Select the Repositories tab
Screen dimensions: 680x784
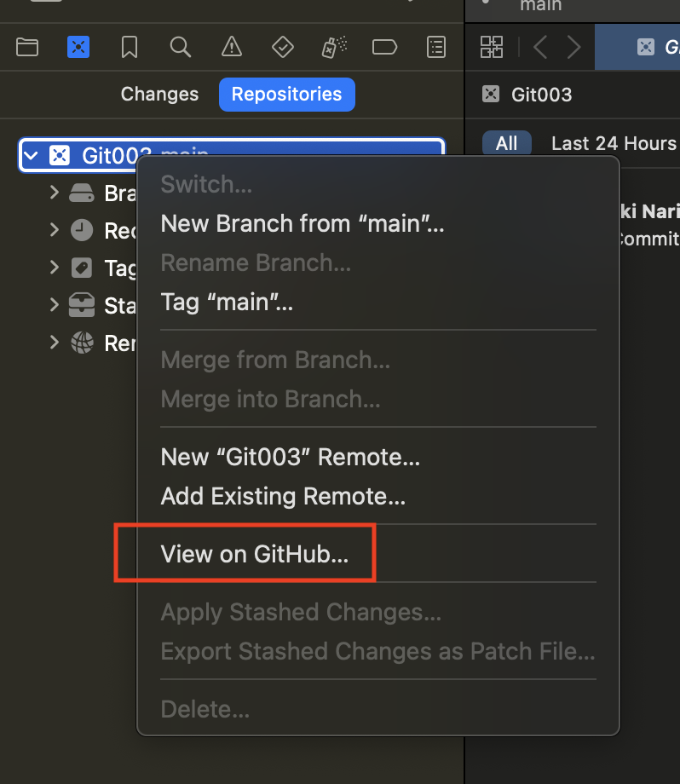coord(287,94)
